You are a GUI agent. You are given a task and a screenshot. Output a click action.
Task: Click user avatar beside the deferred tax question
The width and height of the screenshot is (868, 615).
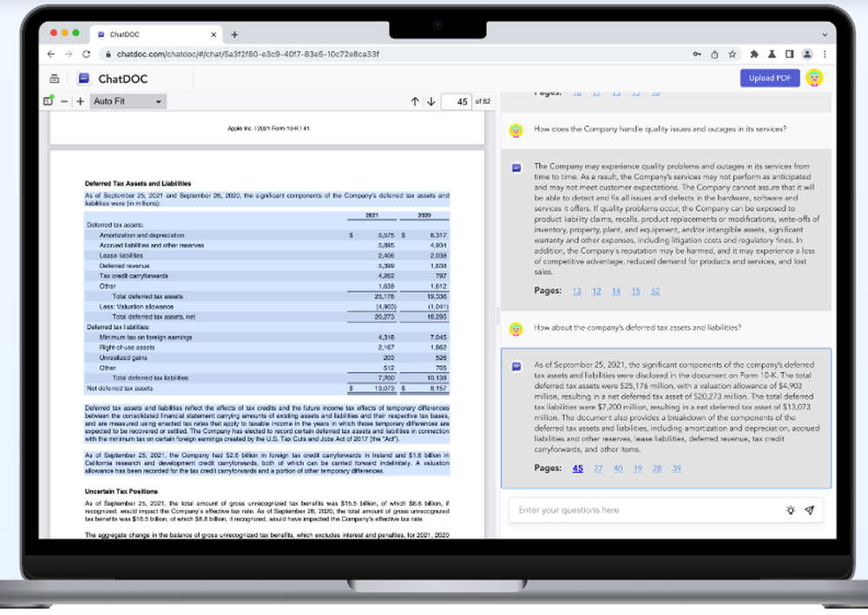[516, 329]
